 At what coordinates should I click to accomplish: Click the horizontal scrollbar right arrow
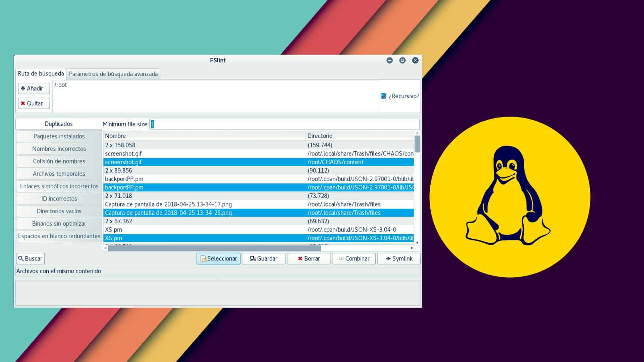click(x=412, y=248)
